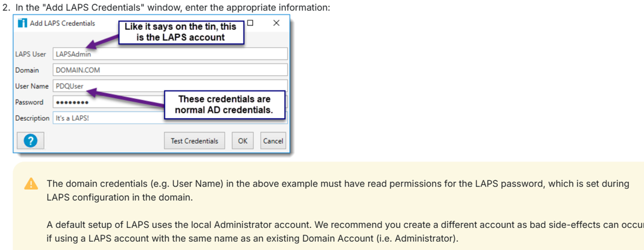Viewport: 644px width, 250px height.
Task: Click the Test Credentials button
Action: click(194, 141)
